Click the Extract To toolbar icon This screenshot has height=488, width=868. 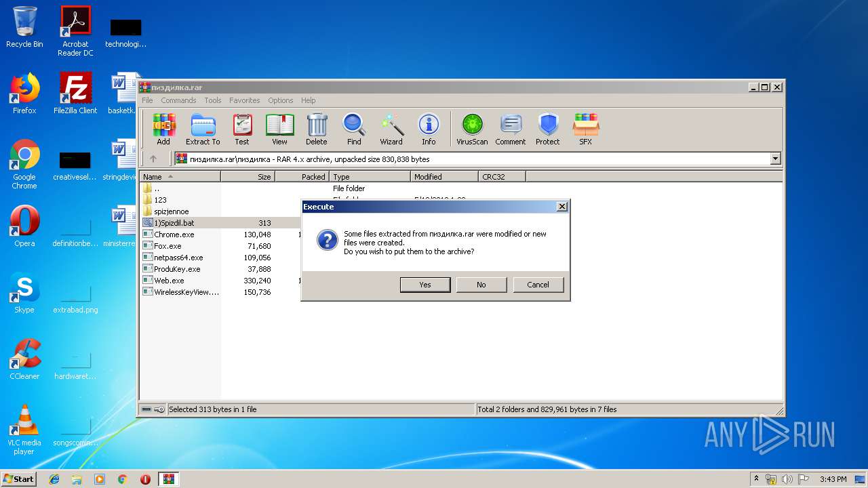coord(203,129)
